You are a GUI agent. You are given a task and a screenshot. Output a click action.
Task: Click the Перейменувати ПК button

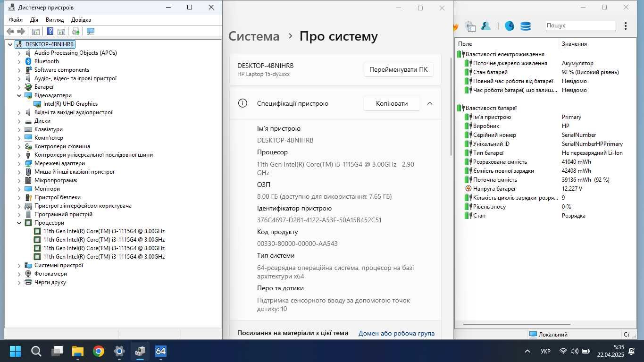point(398,69)
